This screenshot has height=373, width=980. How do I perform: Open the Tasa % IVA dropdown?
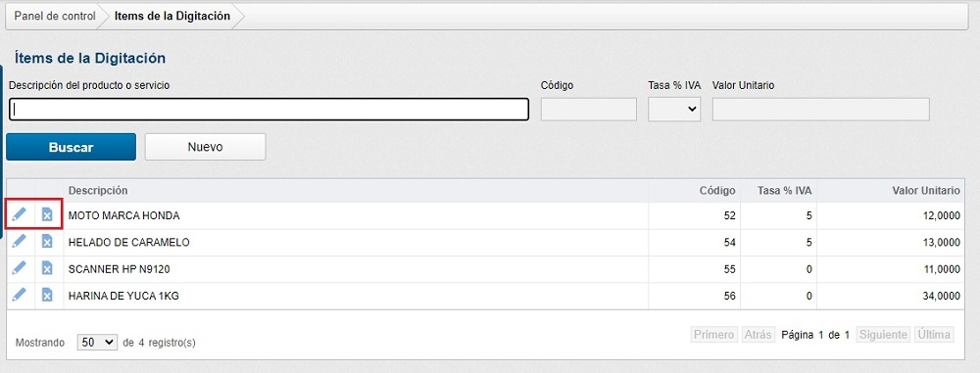[674, 110]
